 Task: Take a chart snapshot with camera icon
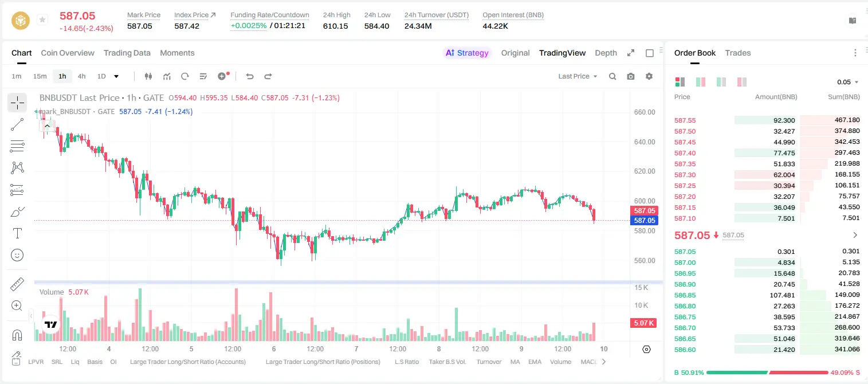(x=631, y=76)
